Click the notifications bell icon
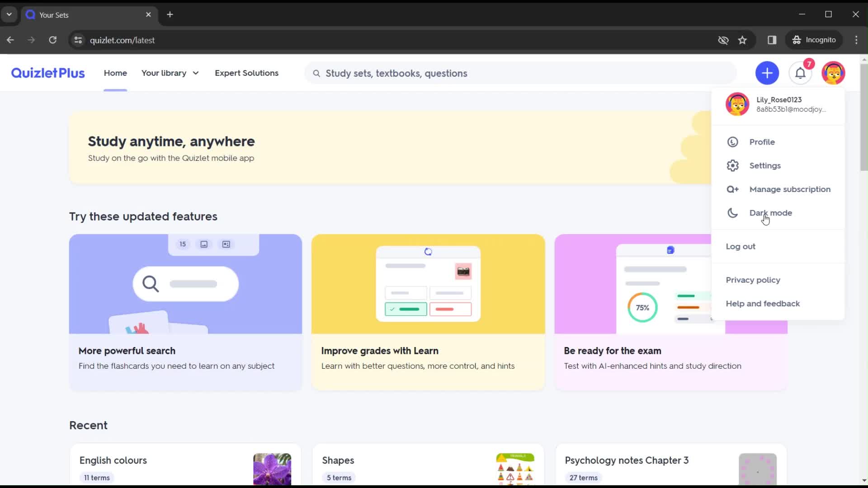868x488 pixels. click(x=800, y=73)
